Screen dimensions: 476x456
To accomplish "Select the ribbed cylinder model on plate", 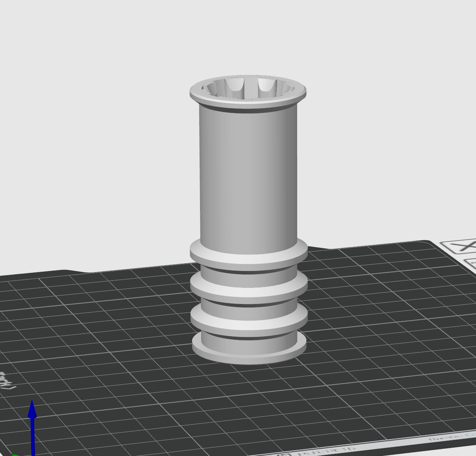I will 248,220.
